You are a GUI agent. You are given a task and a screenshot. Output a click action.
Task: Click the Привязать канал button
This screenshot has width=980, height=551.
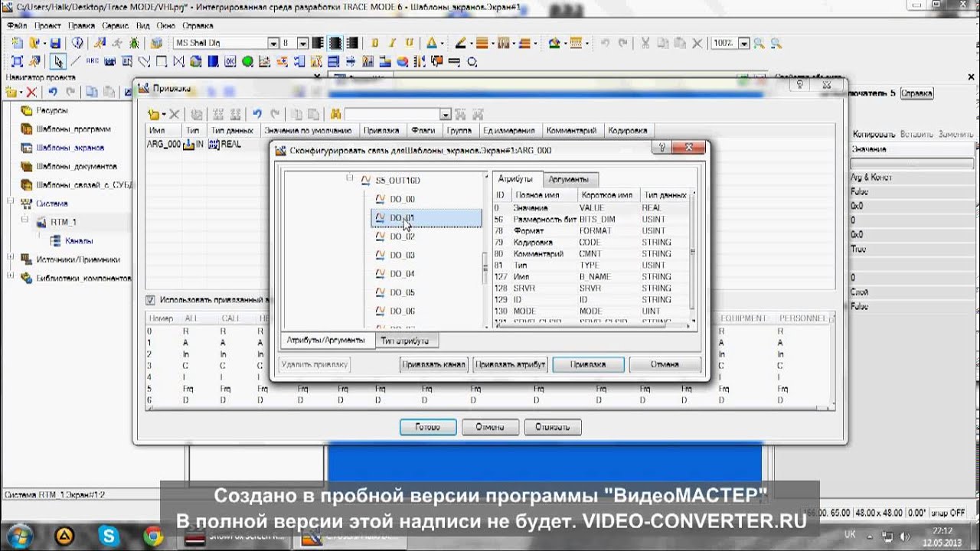point(433,364)
